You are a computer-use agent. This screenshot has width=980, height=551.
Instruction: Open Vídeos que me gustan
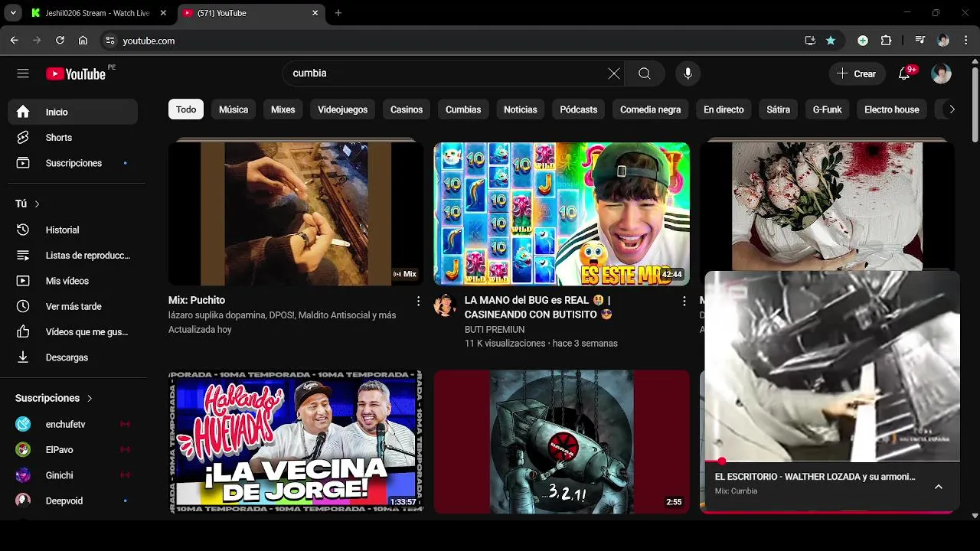pyautogui.click(x=73, y=332)
